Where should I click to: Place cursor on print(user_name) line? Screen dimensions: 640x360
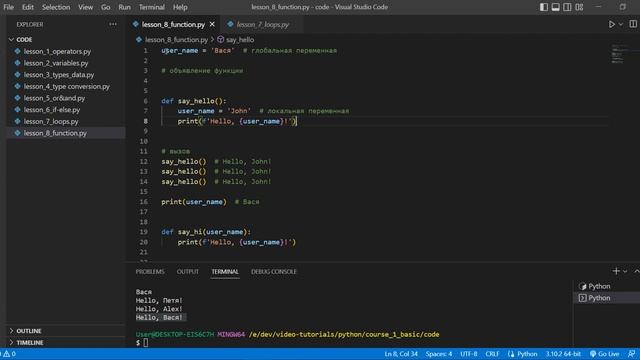193,202
